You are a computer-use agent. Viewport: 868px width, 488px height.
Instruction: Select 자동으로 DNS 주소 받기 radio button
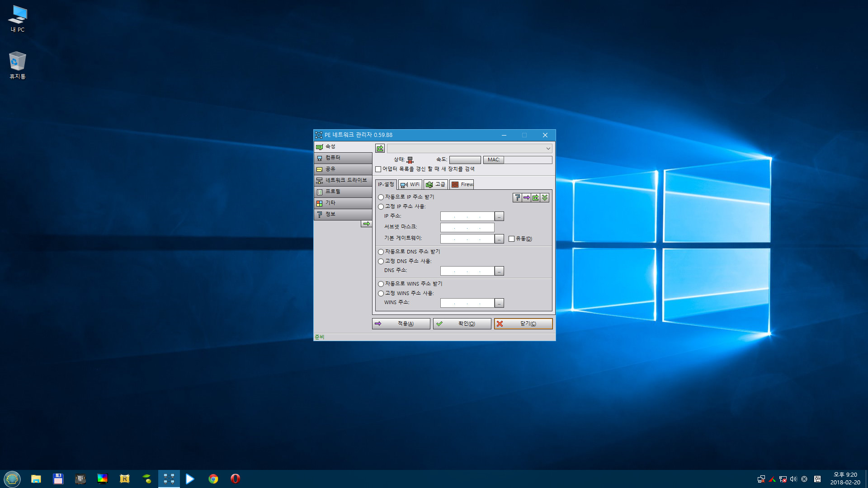point(381,252)
